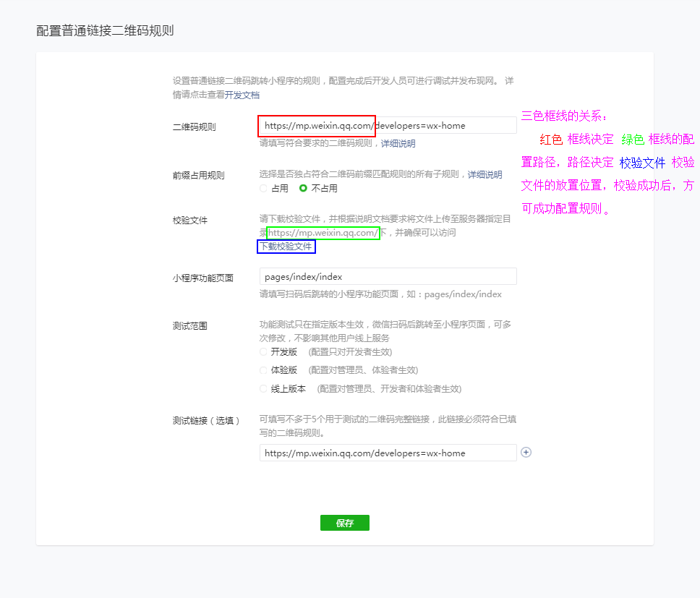Click the test link input field
This screenshot has height=598, width=700.
pos(388,452)
